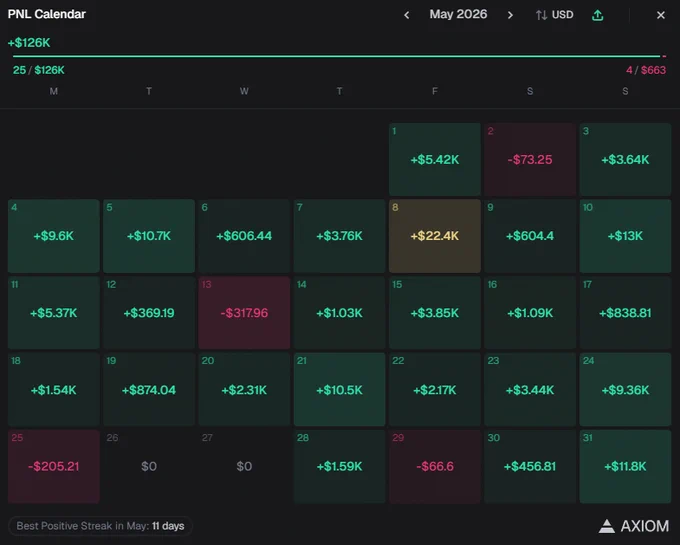Select day 23 cell with +$3.44K

[x=530, y=389]
